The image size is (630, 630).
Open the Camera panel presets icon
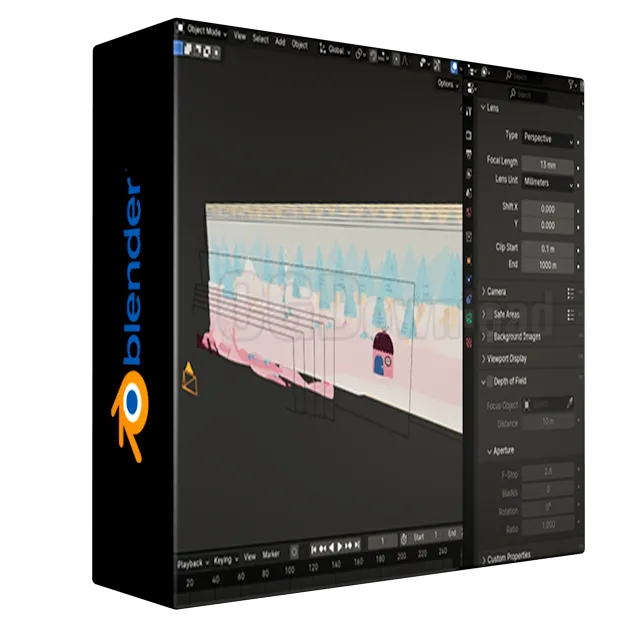click(570, 293)
